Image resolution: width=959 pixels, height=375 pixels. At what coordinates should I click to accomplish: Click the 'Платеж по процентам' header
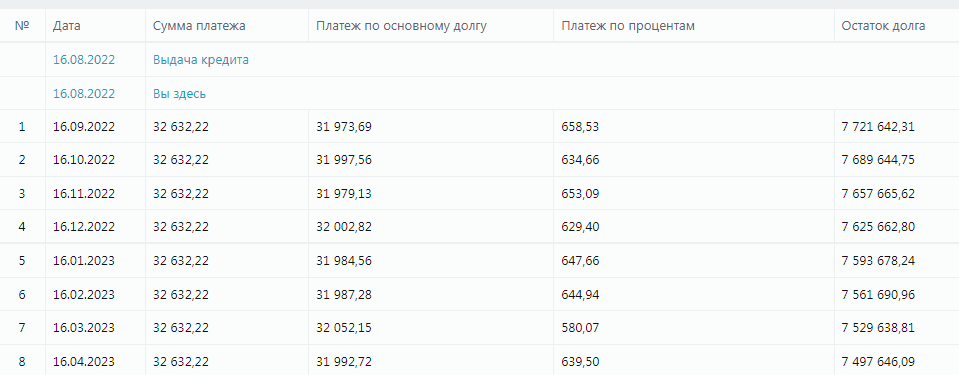coord(628,26)
